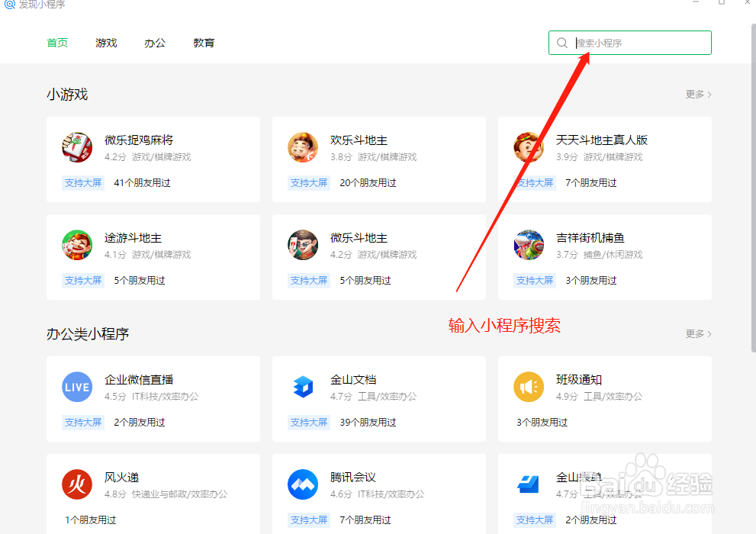Viewport: 756px width, 534px height.
Task: Open the 吉祥街机捕鱼 title
Action: (x=590, y=238)
